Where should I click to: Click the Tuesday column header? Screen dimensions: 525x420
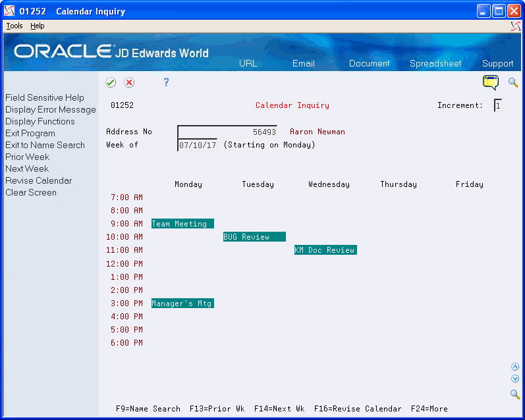[258, 184]
